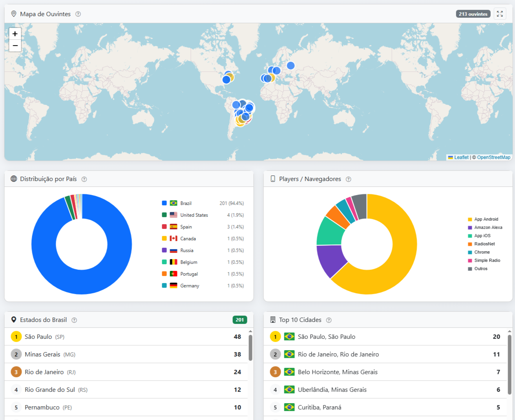Click the Spain flag in the country list
The width and height of the screenshot is (515, 420).
pyautogui.click(x=173, y=226)
